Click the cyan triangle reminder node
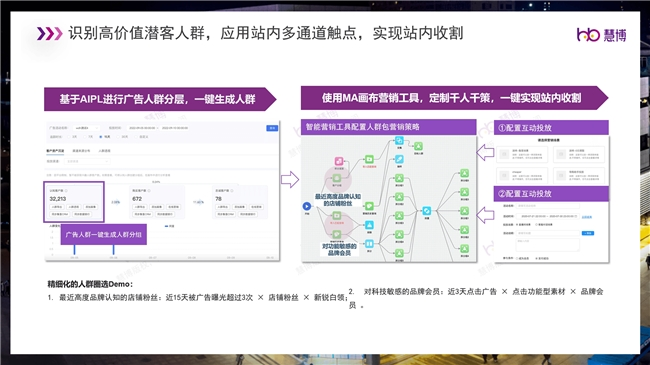Viewport: 650px width, 365px height. pos(369,225)
